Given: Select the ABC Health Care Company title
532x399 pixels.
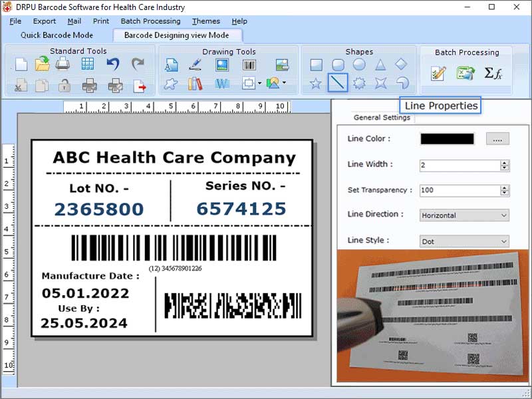Looking at the screenshot, I should tap(174, 158).
